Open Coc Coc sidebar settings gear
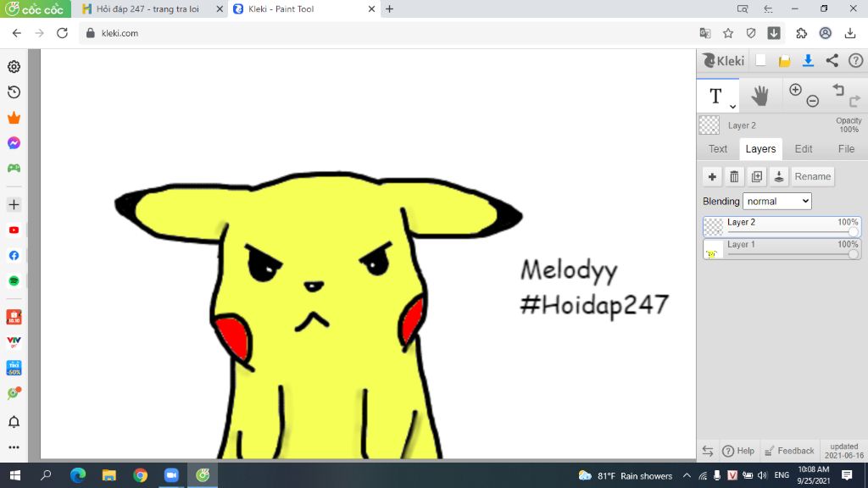The height and width of the screenshot is (488, 868). coord(14,66)
